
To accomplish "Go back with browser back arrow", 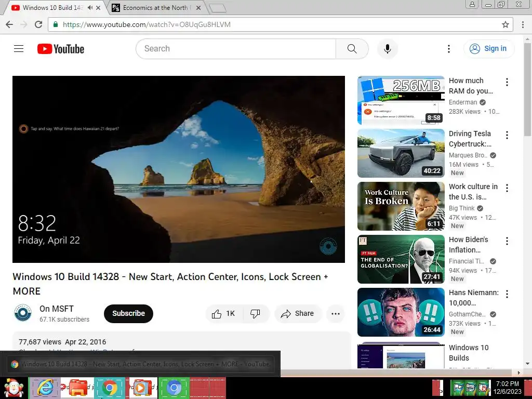I will (x=9, y=24).
